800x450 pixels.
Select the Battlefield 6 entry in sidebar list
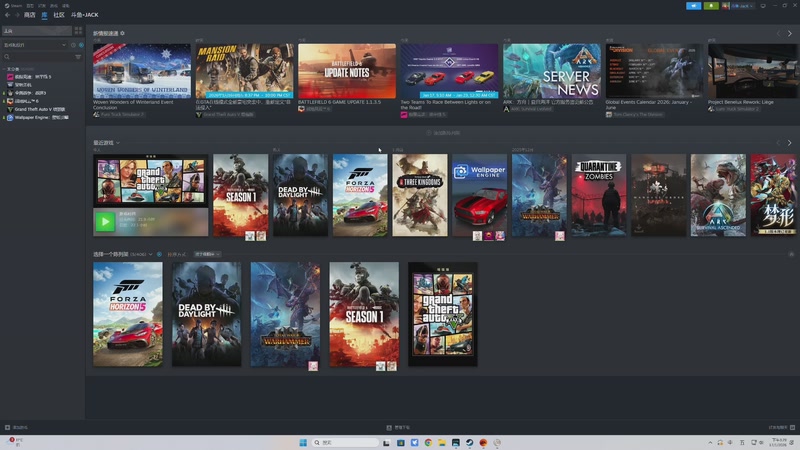tap(23, 101)
